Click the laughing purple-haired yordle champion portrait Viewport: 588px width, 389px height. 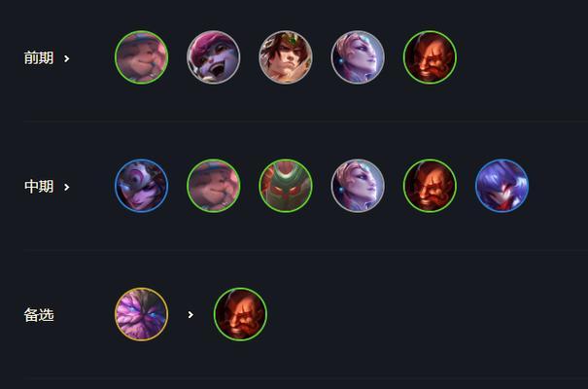(x=214, y=57)
